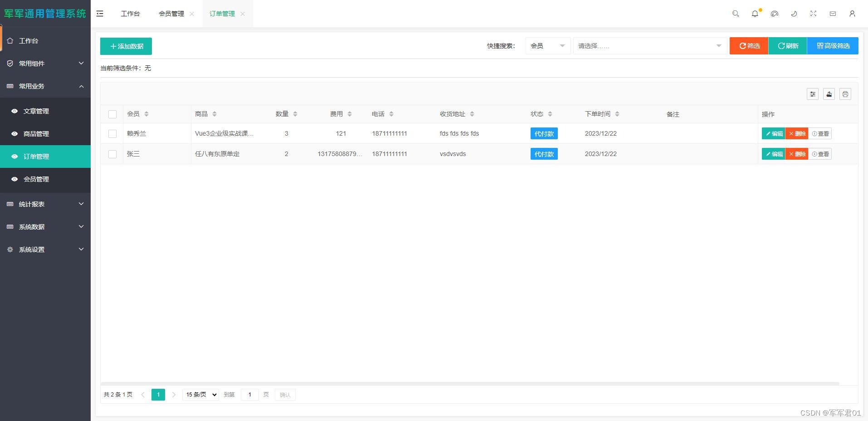Sort table by 下单时间 column arrows
The height and width of the screenshot is (421, 868).
617,114
